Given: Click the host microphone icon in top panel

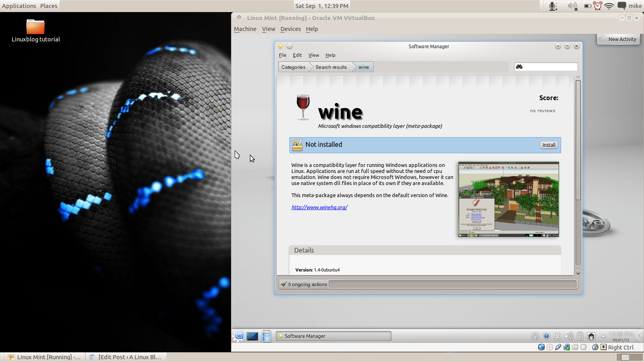Looking at the screenshot, I should pyautogui.click(x=553, y=6).
